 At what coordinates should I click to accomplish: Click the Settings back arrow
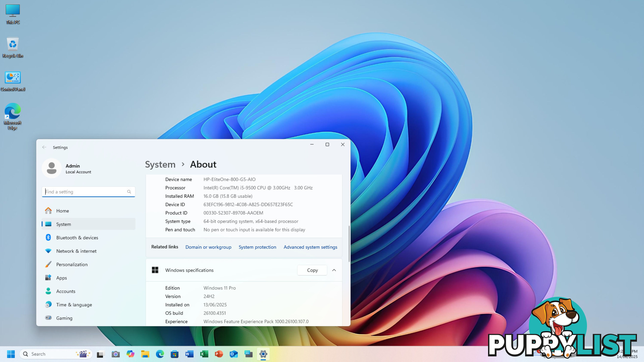pyautogui.click(x=44, y=147)
